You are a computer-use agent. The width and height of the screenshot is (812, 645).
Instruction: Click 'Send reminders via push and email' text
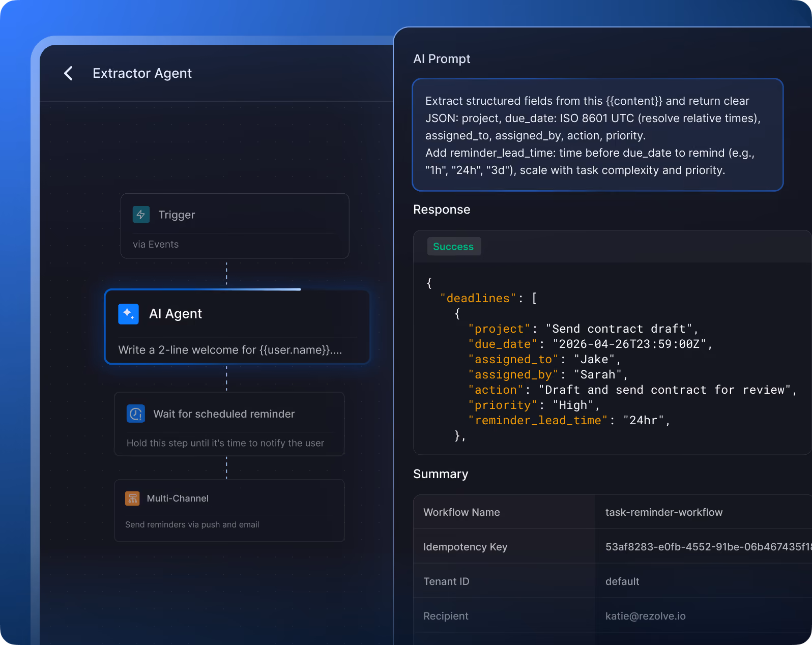[192, 524]
